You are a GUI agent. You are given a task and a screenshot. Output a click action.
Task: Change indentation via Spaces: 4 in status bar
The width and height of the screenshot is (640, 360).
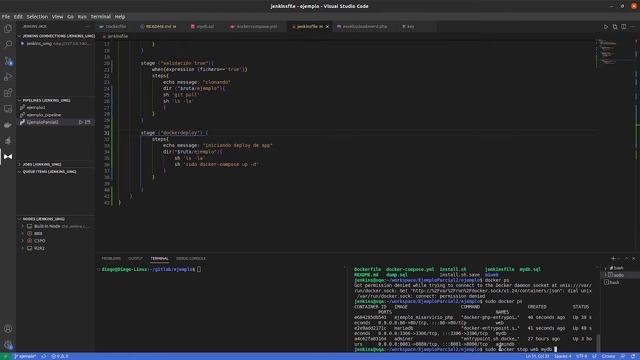tap(563, 356)
